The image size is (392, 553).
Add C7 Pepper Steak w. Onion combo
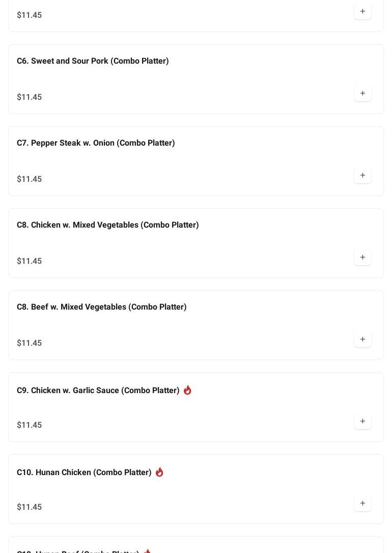pyautogui.click(x=362, y=176)
